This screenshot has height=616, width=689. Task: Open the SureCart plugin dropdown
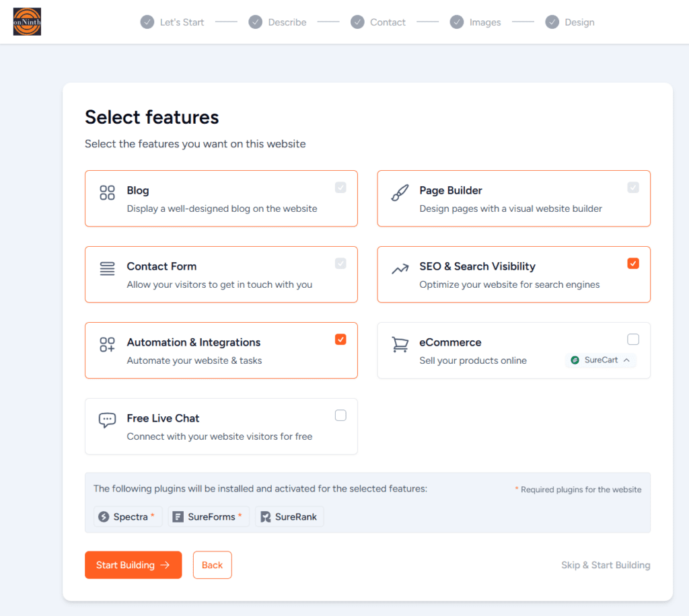click(x=601, y=360)
